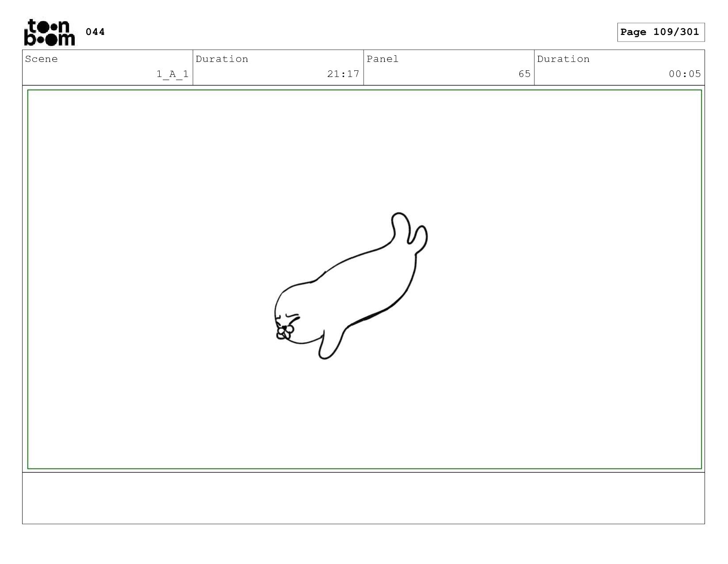Select the scene value '1_A_1'

point(172,74)
